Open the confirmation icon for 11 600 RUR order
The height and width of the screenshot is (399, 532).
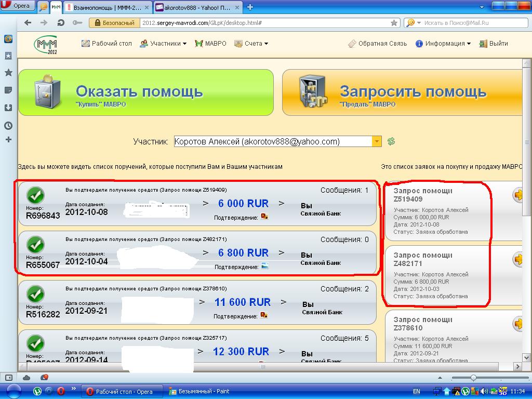(x=264, y=315)
